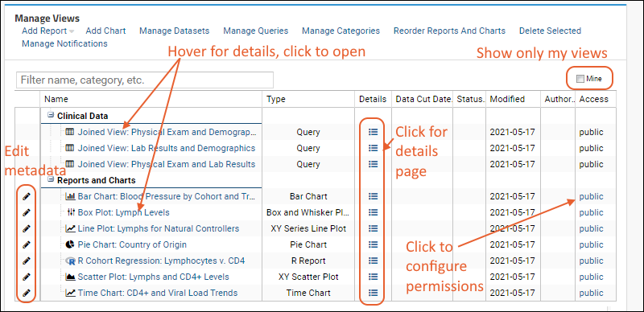
Task: Sort by the Type column header
Action: (308, 99)
